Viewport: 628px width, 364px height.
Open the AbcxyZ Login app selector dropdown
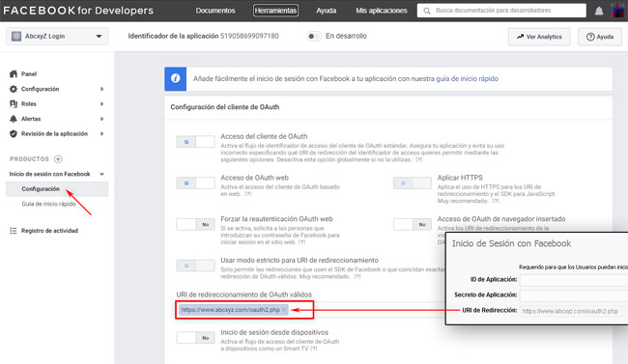(57, 36)
